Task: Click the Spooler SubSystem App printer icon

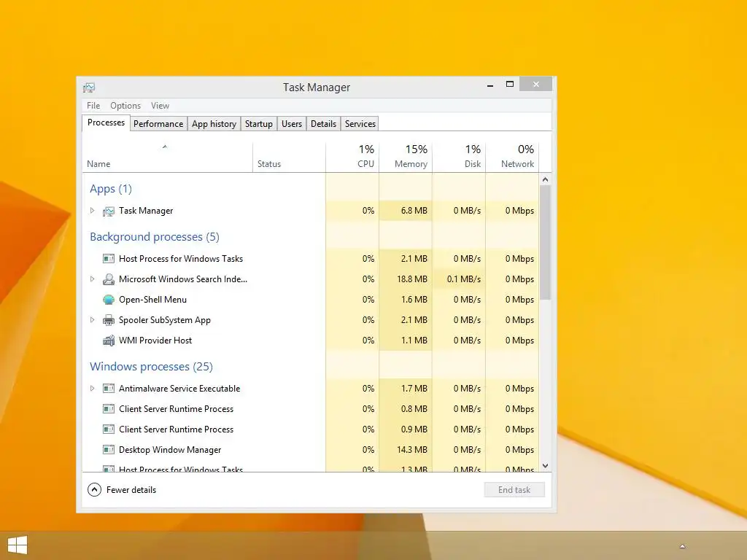Action: (x=109, y=320)
